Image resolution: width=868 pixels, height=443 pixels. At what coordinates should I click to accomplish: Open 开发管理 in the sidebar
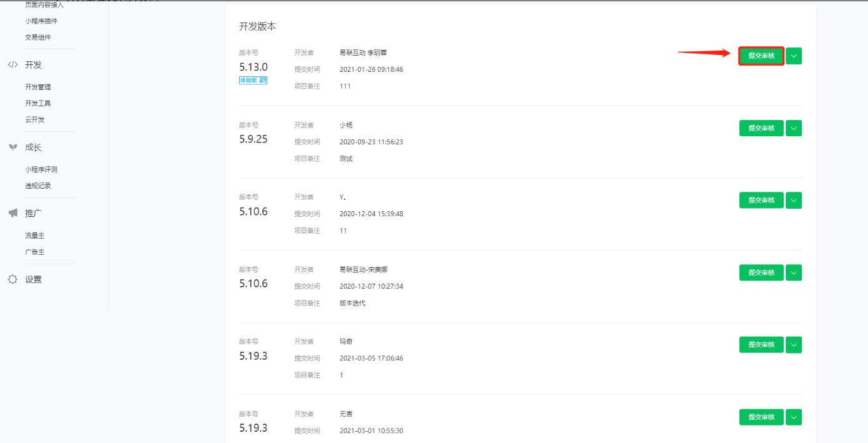pyautogui.click(x=38, y=87)
